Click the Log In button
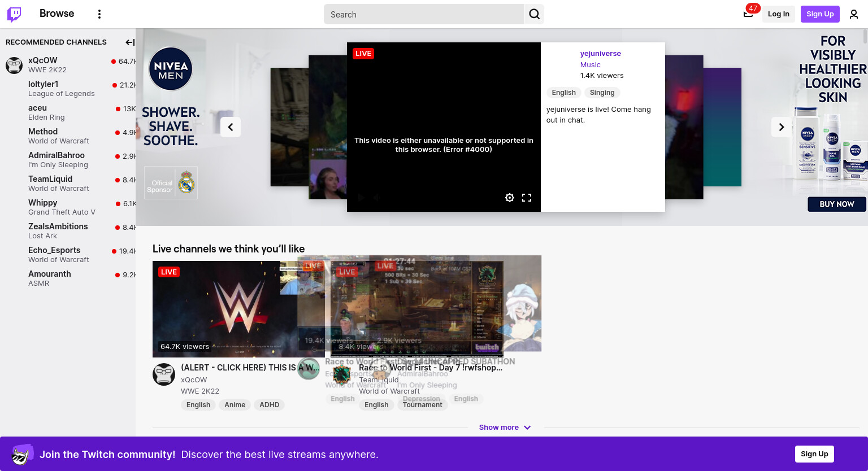 pyautogui.click(x=778, y=14)
